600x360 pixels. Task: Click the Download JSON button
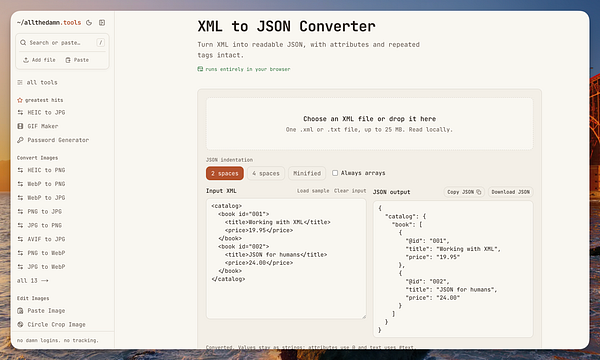coord(510,192)
